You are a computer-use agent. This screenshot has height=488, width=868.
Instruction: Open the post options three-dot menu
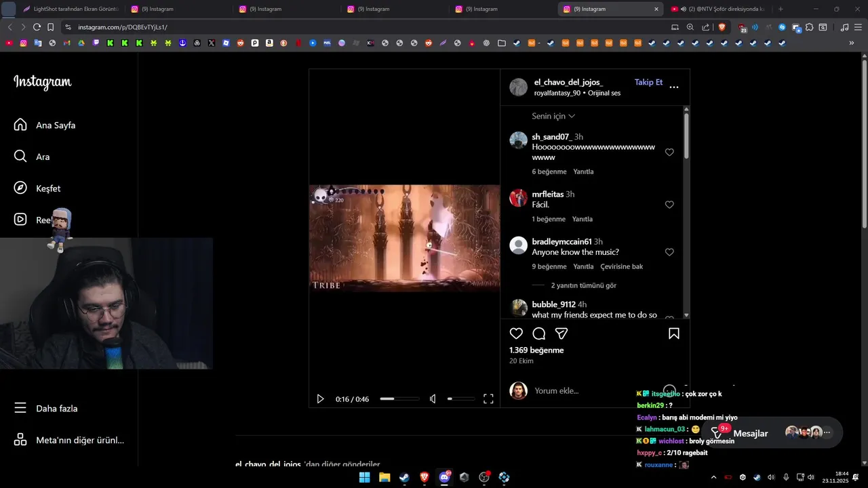tap(674, 87)
